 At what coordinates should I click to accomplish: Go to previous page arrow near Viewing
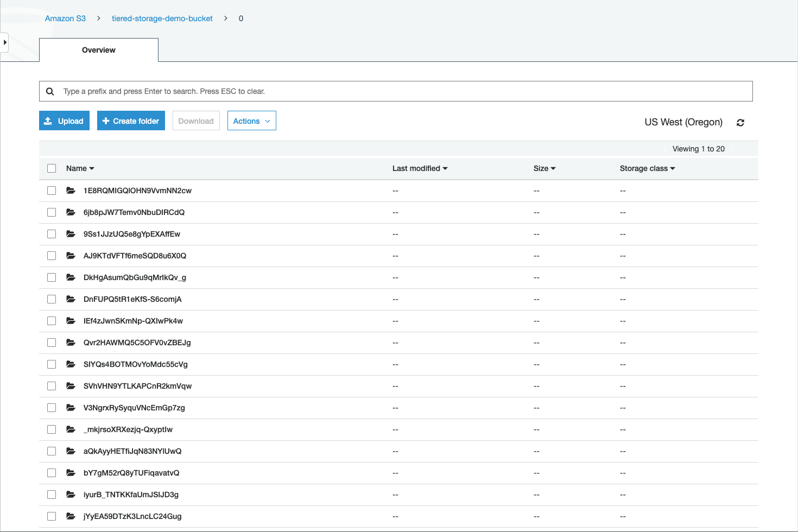coord(666,149)
